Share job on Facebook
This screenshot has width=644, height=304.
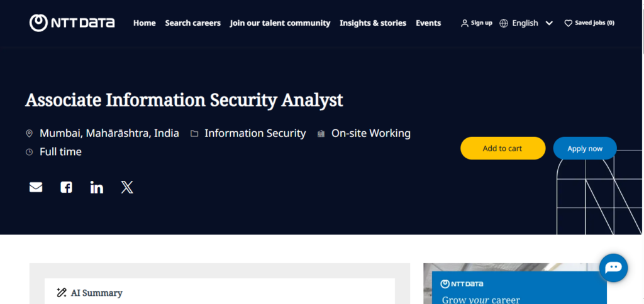click(66, 187)
